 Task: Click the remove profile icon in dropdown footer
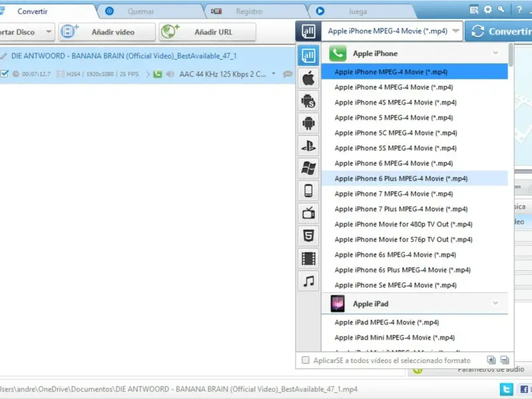coord(505,360)
